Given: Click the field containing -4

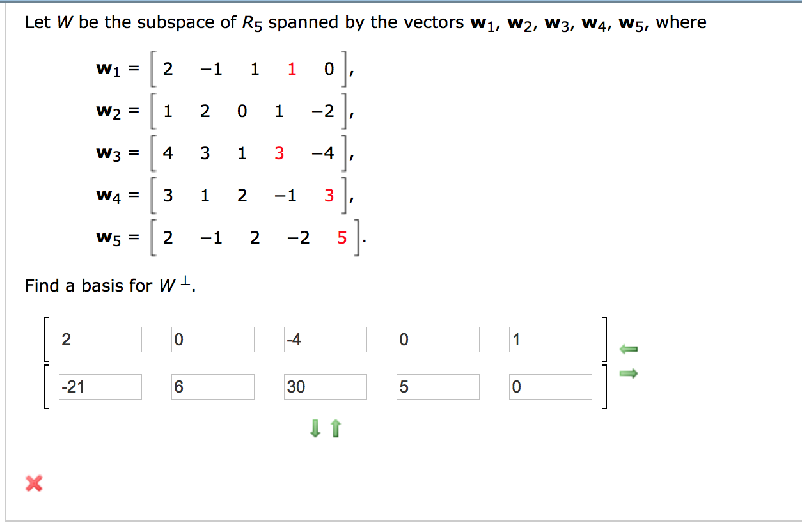Looking at the screenshot, I should coord(325,339).
